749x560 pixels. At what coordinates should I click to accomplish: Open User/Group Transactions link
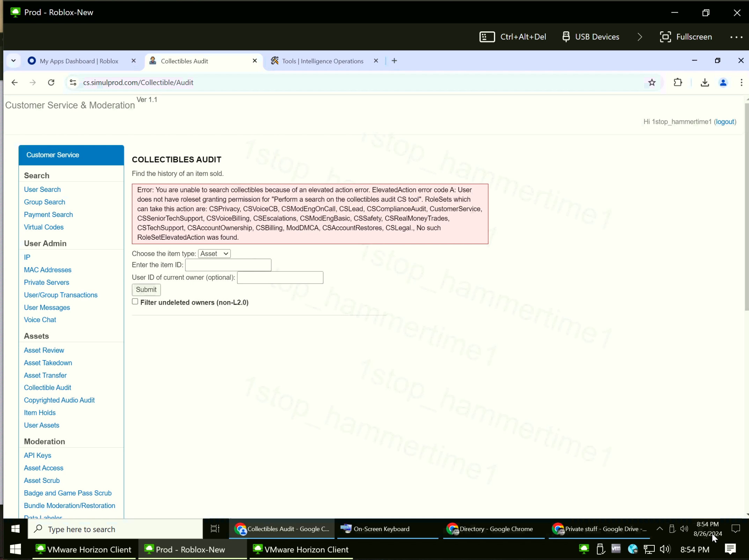(x=60, y=295)
